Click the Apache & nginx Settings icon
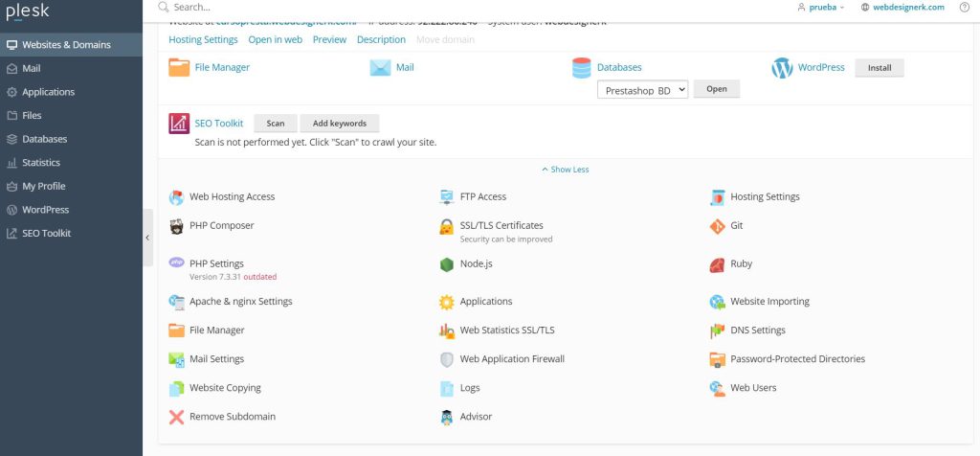The image size is (980, 456). [177, 302]
